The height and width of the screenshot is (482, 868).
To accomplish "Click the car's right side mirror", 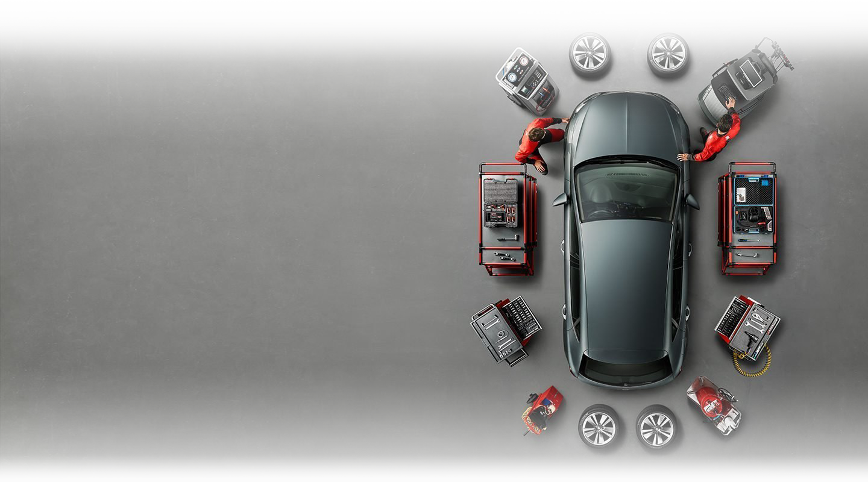I will pos(693,201).
